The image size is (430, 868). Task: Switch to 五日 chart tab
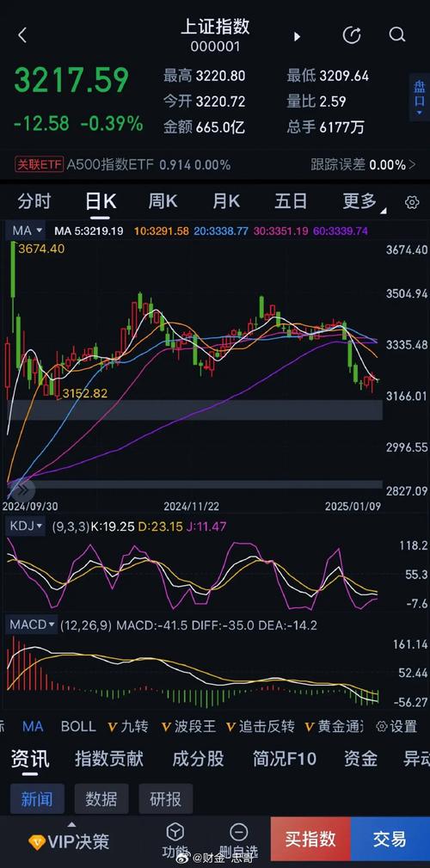(x=291, y=201)
